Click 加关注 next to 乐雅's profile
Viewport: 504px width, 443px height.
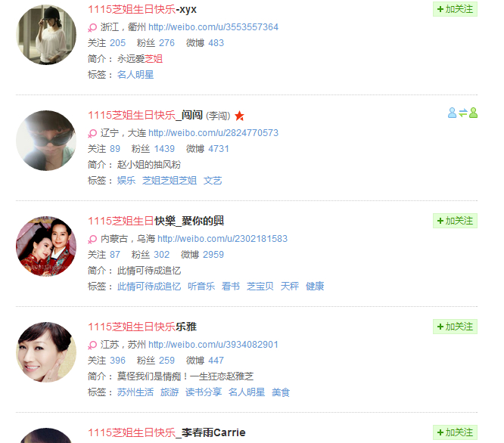(x=455, y=327)
